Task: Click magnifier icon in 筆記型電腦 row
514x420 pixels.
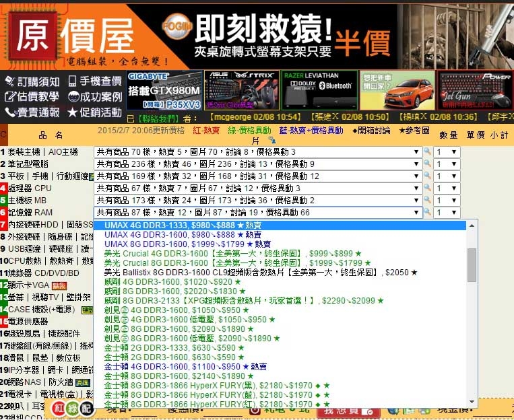Action: [427, 164]
